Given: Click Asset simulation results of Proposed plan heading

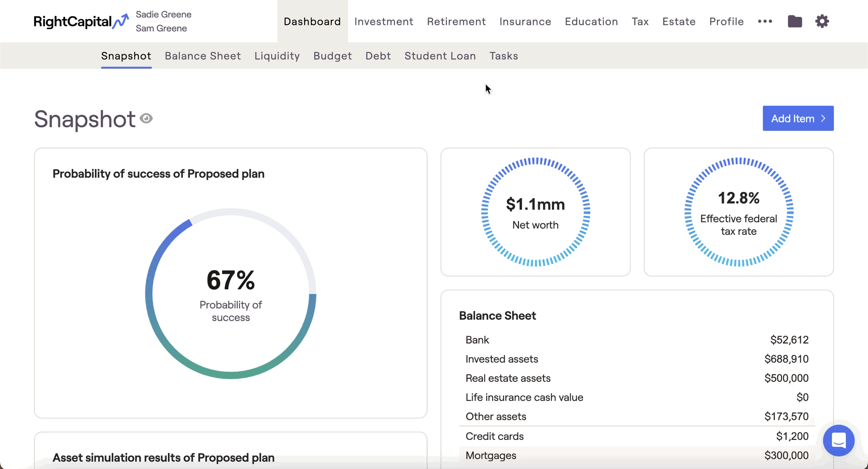Looking at the screenshot, I should click(x=164, y=457).
